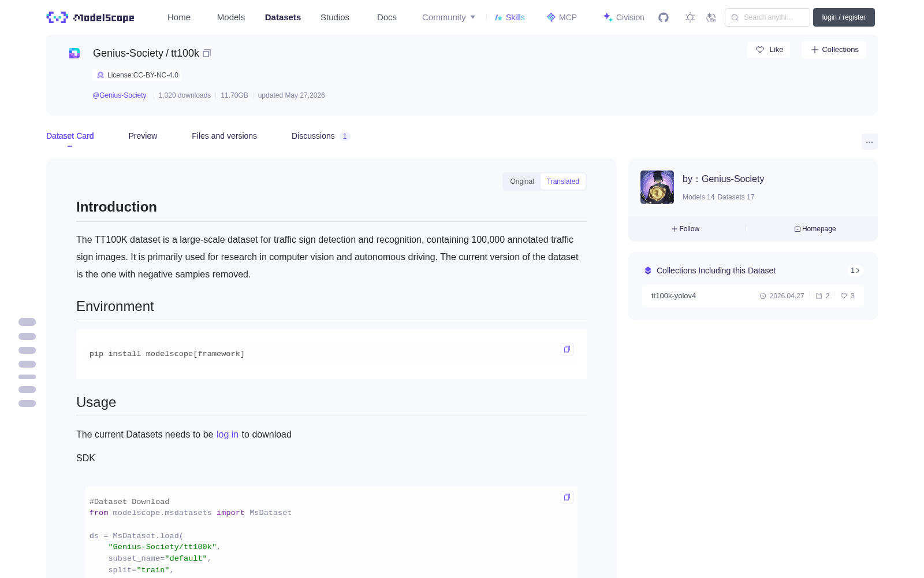Click the login / register button
This screenshot has height=578, width=924.
[x=844, y=17]
